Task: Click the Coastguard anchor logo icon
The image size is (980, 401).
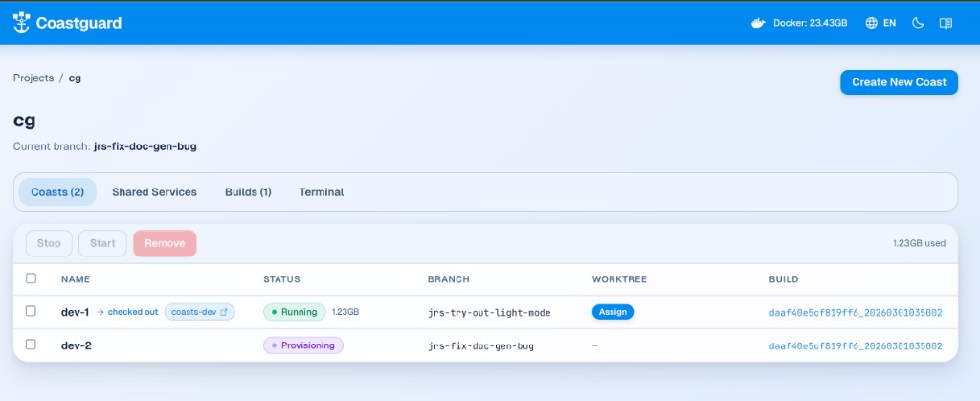Action: point(22,23)
